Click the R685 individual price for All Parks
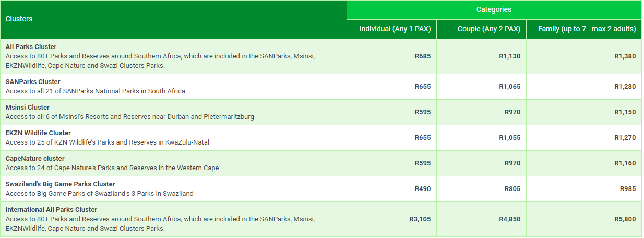Screen dimensions: 644x238 pyautogui.click(x=423, y=56)
